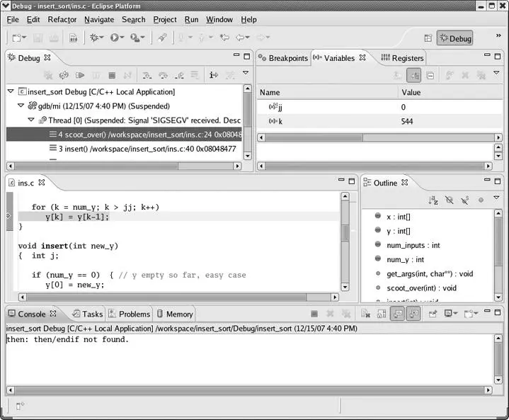Click the Run launch icon in toolbar
Viewport: 509px width, 420px height.
(115, 38)
